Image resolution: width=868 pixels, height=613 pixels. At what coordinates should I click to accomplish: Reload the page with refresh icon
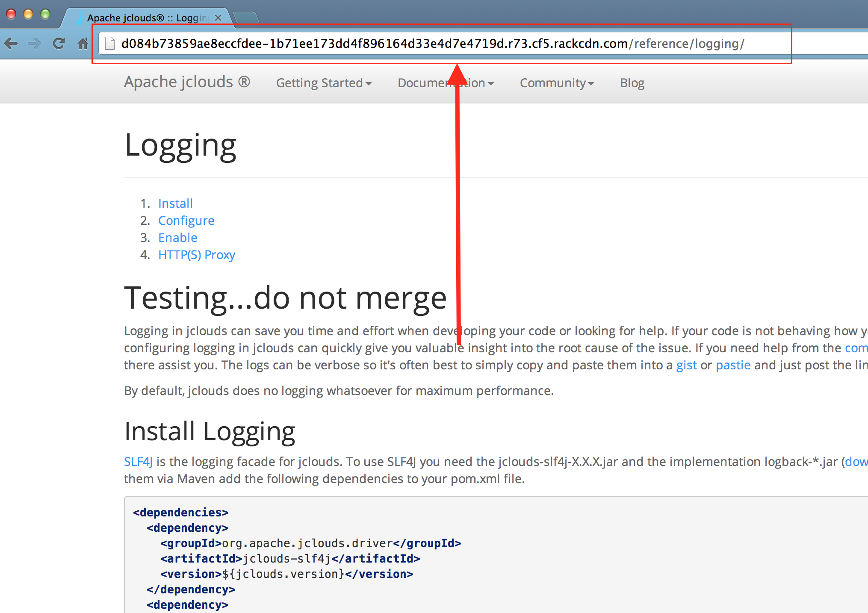(x=59, y=43)
